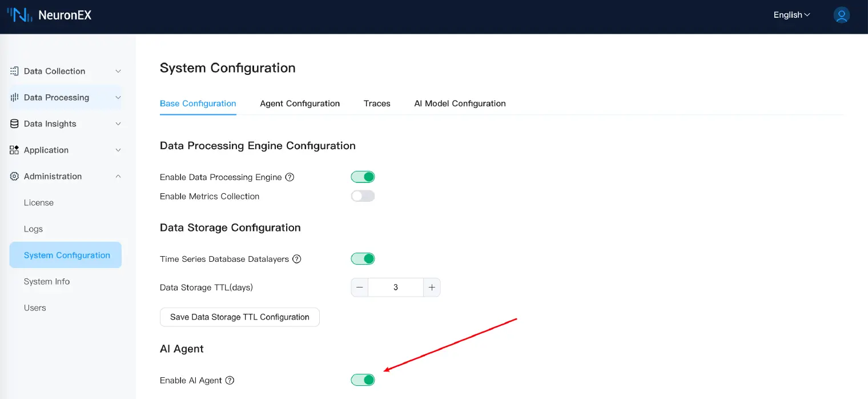Click help icon beside Enable Data Processing Engine
The width and height of the screenshot is (868, 399).
290,177
